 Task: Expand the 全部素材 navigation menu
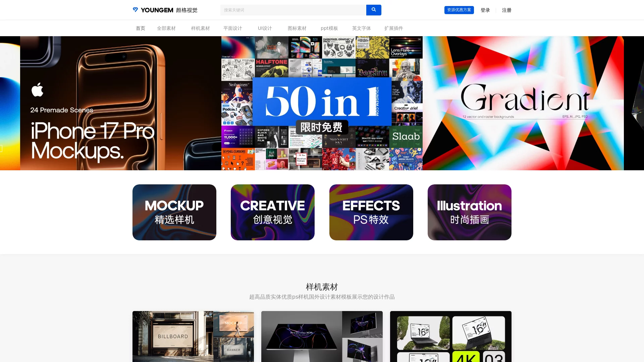(x=166, y=28)
